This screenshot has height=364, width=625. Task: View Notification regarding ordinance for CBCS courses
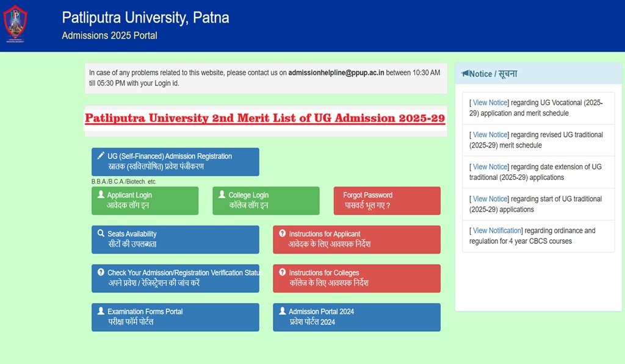497,230
